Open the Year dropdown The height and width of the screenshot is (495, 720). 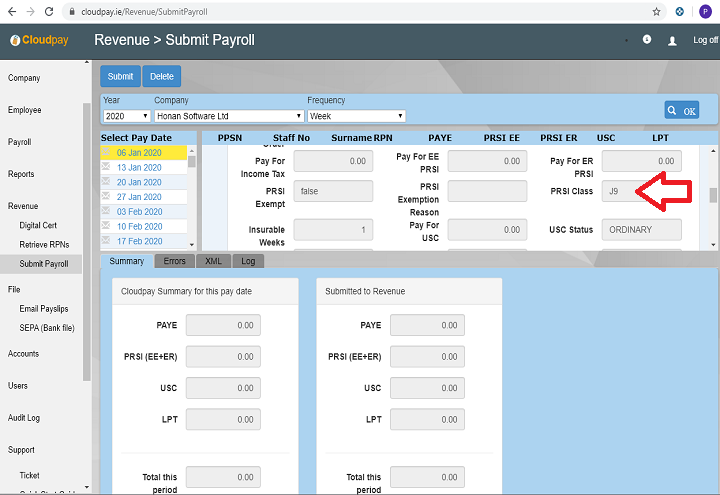coord(125,116)
